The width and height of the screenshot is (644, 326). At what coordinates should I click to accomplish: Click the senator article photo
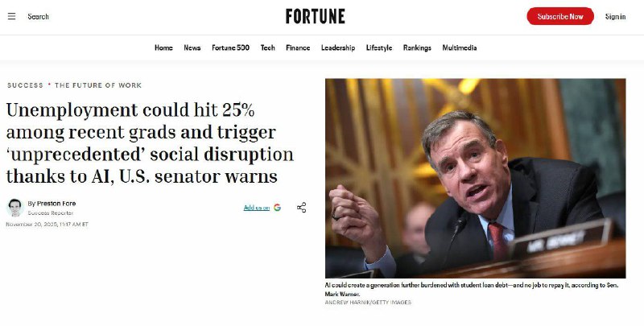click(475, 178)
